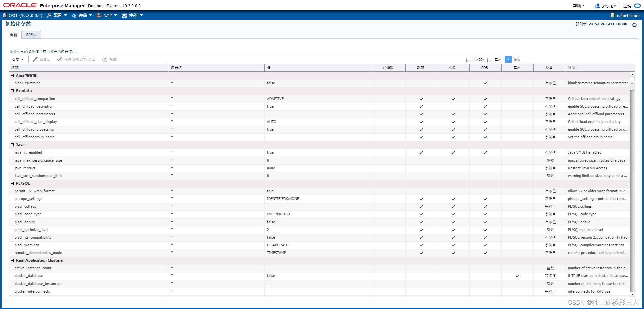Click the natnet-source host link

click(629, 15)
